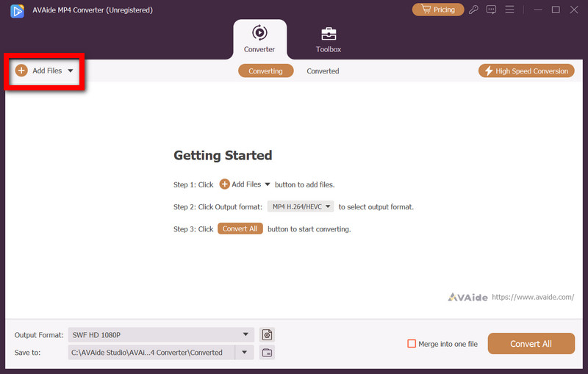The image size is (588, 374).
Task: Switch to the Converted tab
Action: 323,71
